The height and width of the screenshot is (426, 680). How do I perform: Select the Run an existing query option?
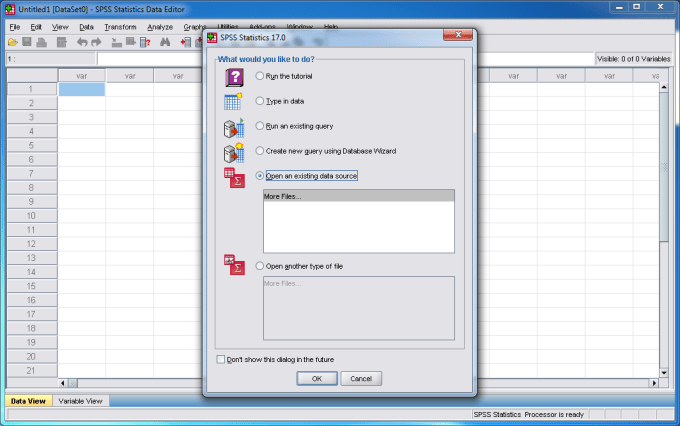tap(259, 126)
